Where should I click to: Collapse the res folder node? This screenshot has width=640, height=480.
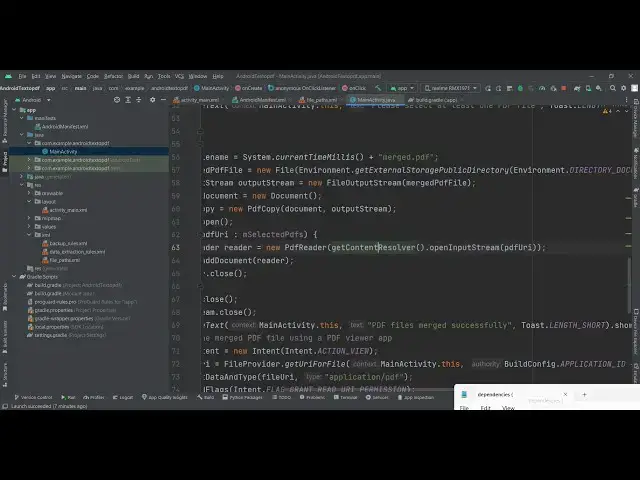tap(22, 185)
